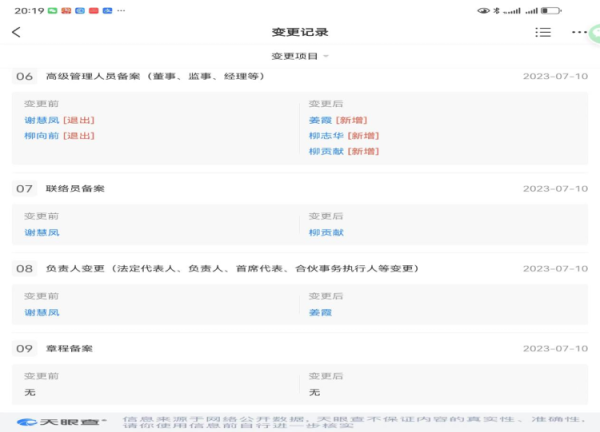Tap the 变更记录 page title
The width and height of the screenshot is (600, 432).
tap(300, 32)
